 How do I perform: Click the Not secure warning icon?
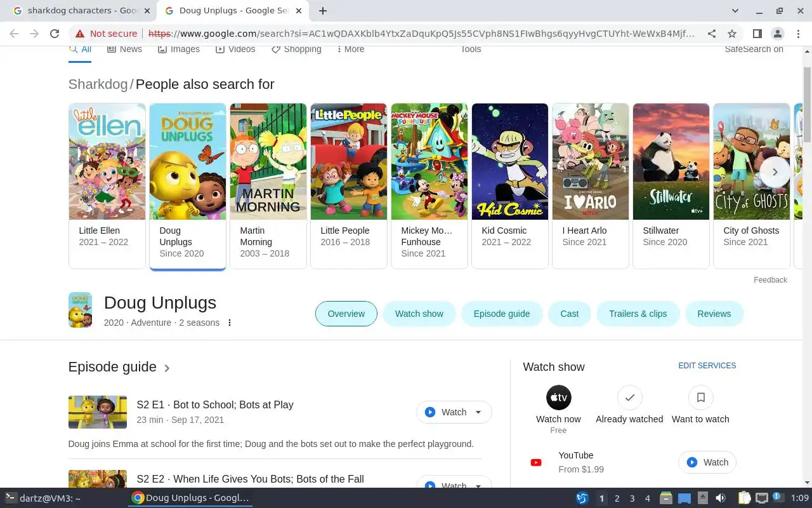click(x=79, y=34)
